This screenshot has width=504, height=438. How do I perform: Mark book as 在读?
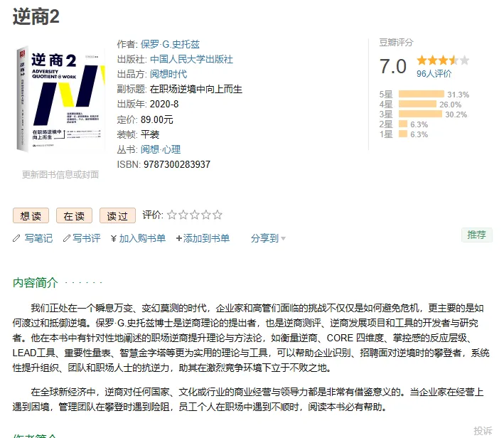pos(74,215)
